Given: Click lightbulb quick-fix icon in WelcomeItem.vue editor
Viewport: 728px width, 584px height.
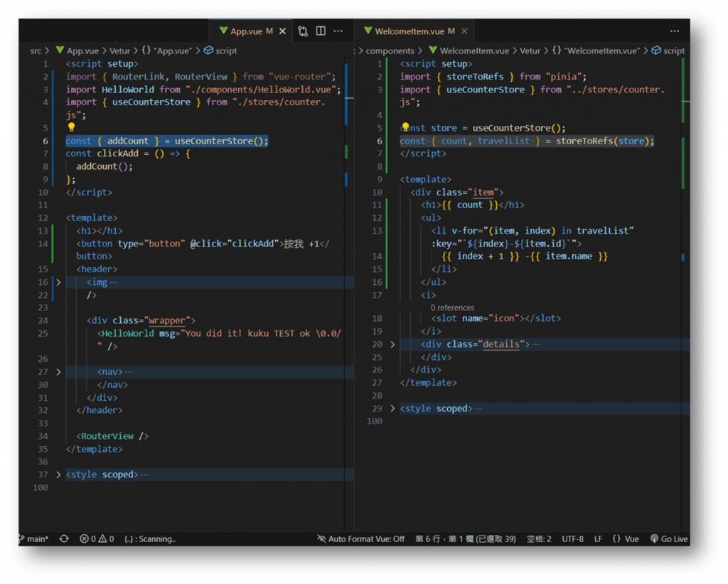Looking at the screenshot, I should click(x=405, y=126).
